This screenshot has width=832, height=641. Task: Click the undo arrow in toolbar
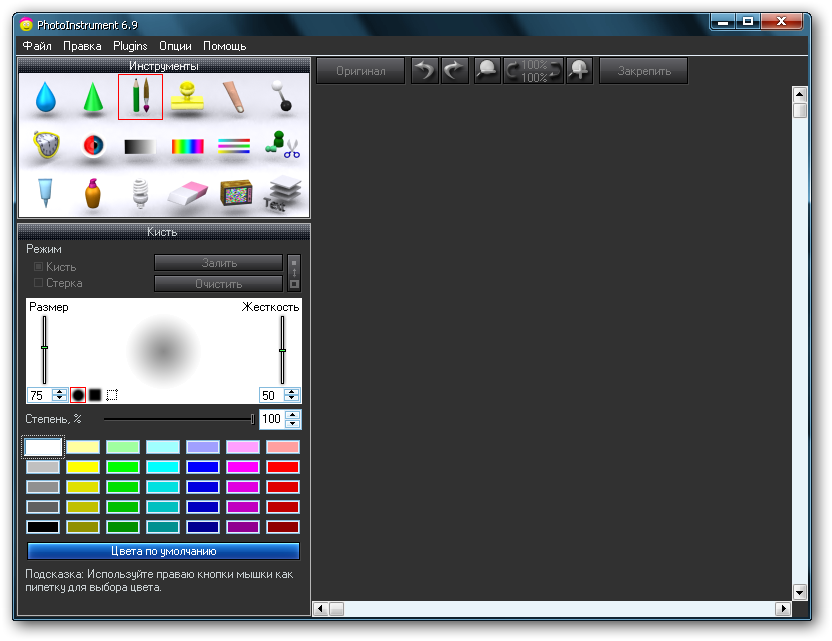click(x=425, y=71)
